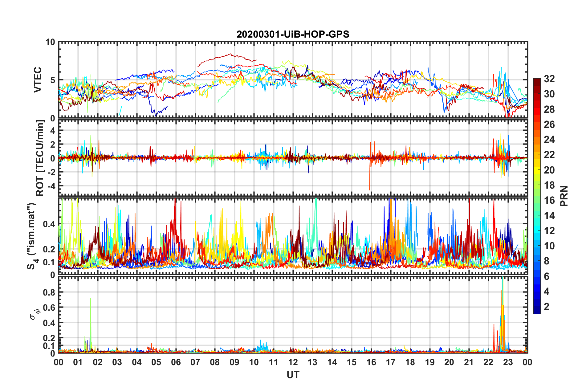
Task: Click the 16 tick on PRN colorbar
Action: pos(549,200)
